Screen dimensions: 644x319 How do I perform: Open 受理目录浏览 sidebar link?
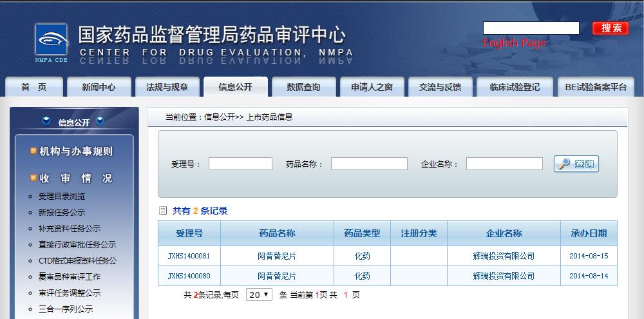click(x=62, y=197)
